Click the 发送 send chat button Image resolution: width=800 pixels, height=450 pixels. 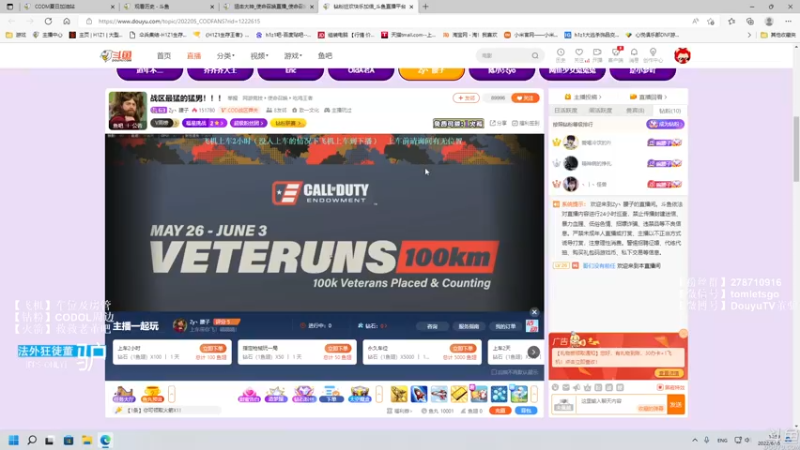click(x=676, y=405)
